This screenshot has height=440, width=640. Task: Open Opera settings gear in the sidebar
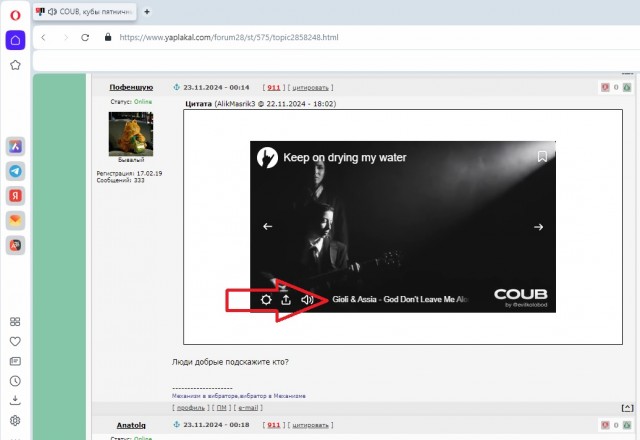coord(15,420)
